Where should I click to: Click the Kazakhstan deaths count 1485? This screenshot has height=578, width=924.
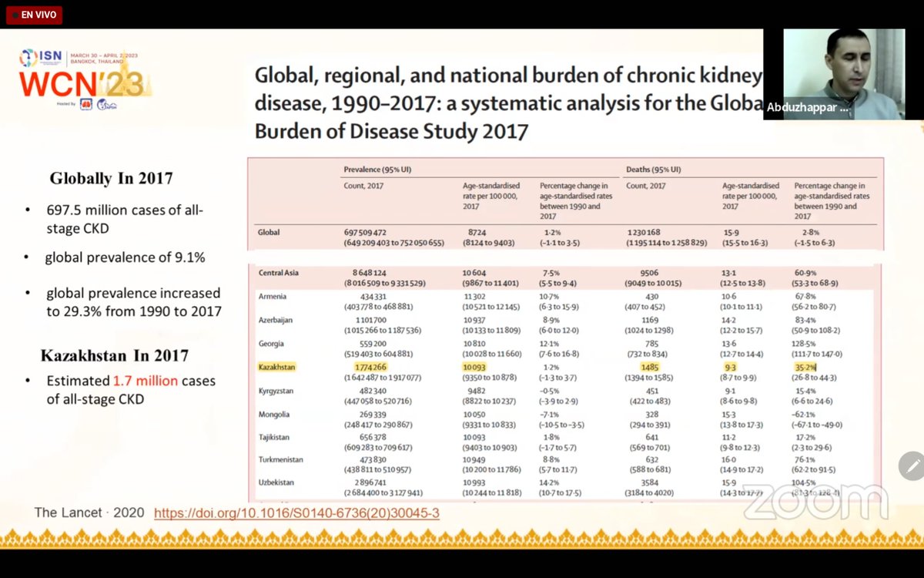(x=651, y=368)
